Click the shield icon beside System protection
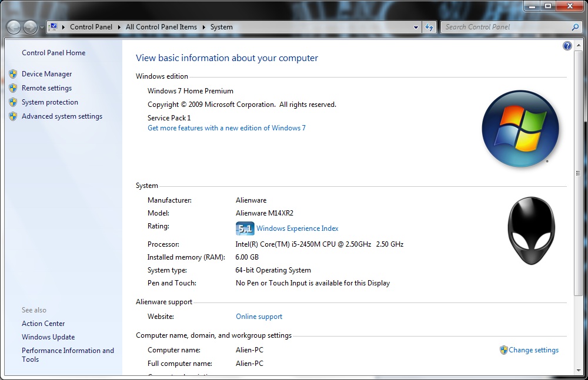This screenshot has height=380, width=588. click(x=13, y=102)
